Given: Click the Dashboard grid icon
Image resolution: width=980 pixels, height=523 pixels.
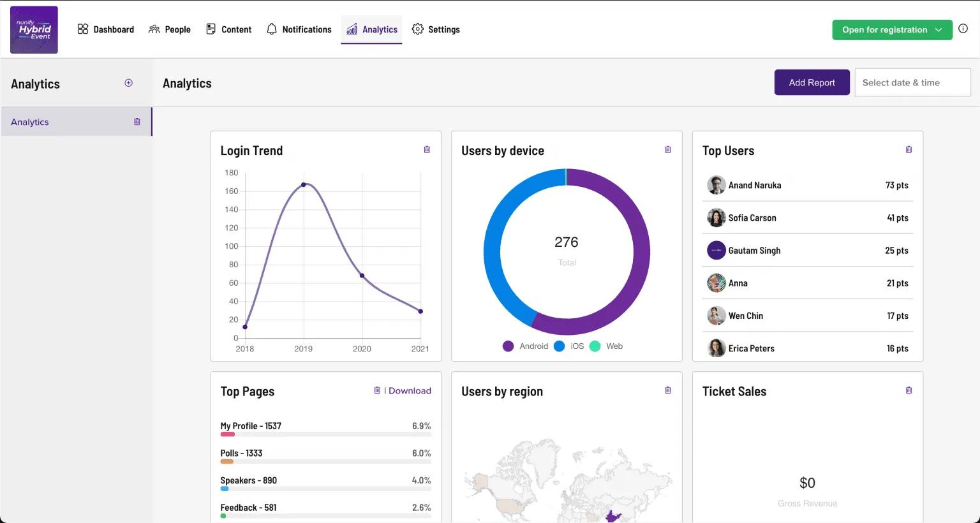Looking at the screenshot, I should pos(83,29).
